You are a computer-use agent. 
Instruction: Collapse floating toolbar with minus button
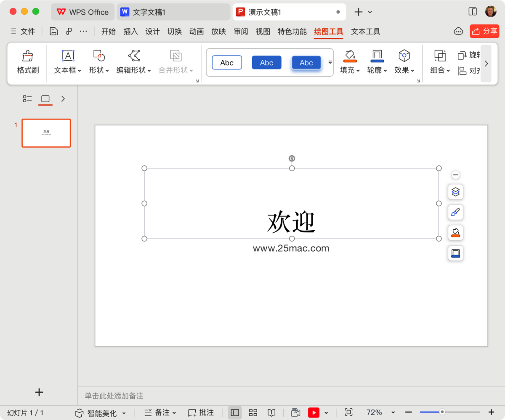point(455,175)
